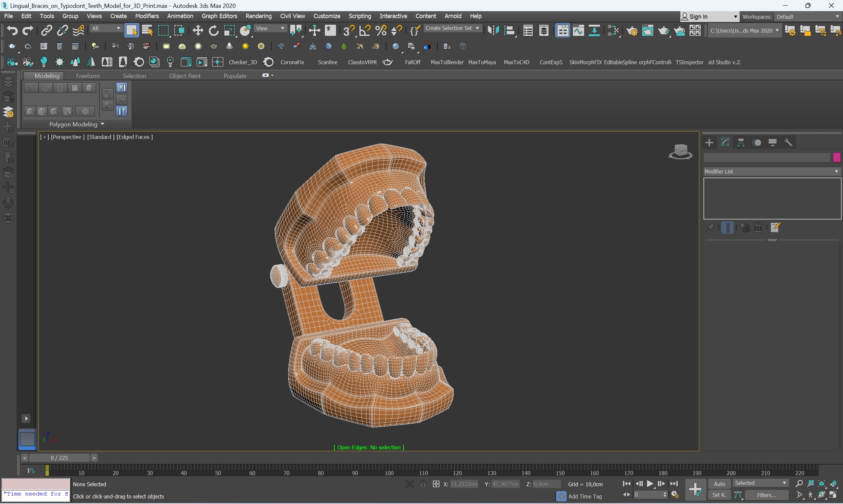Click the MaxToBlender button
This screenshot has height=504, width=843.
click(447, 62)
